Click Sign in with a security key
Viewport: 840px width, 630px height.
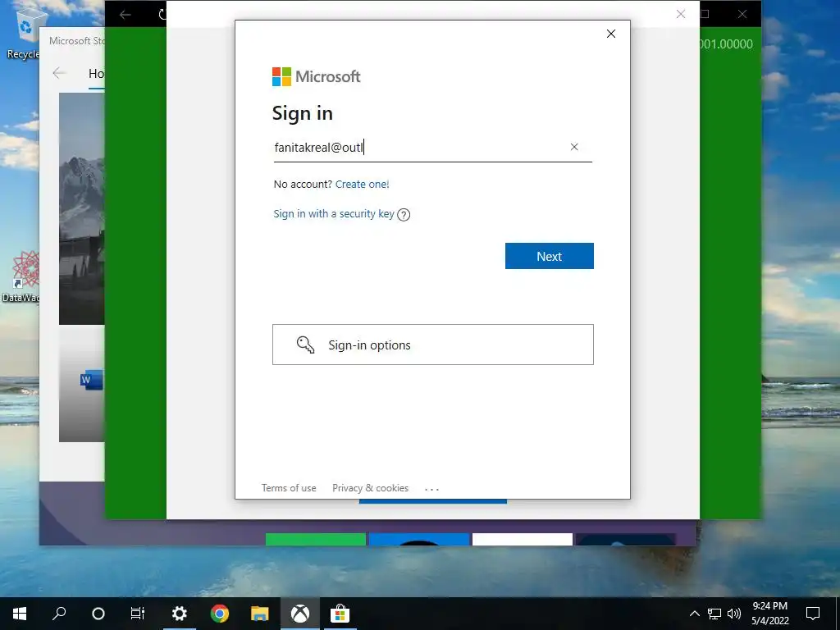(334, 214)
